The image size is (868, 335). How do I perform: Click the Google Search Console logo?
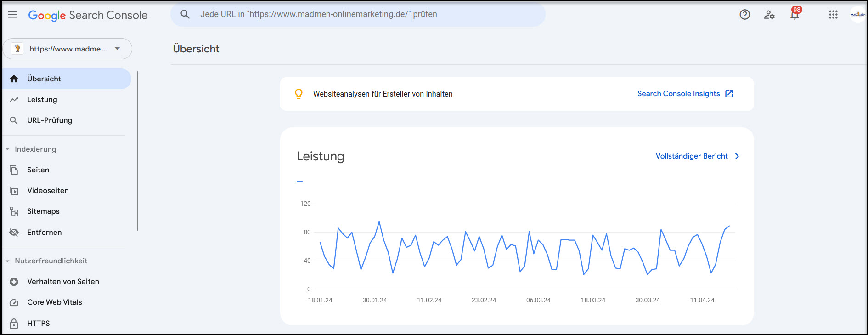[x=88, y=15]
